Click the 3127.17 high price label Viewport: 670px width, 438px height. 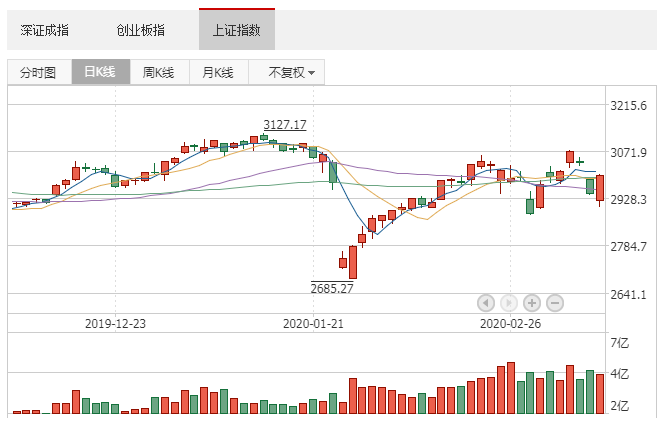pyautogui.click(x=285, y=125)
